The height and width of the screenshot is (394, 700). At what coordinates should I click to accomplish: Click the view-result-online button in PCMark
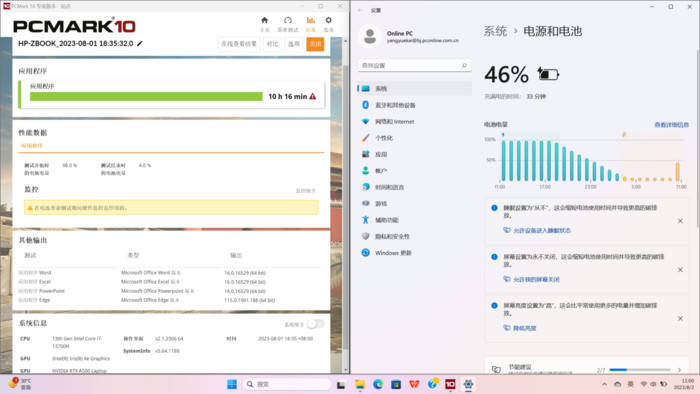[239, 44]
